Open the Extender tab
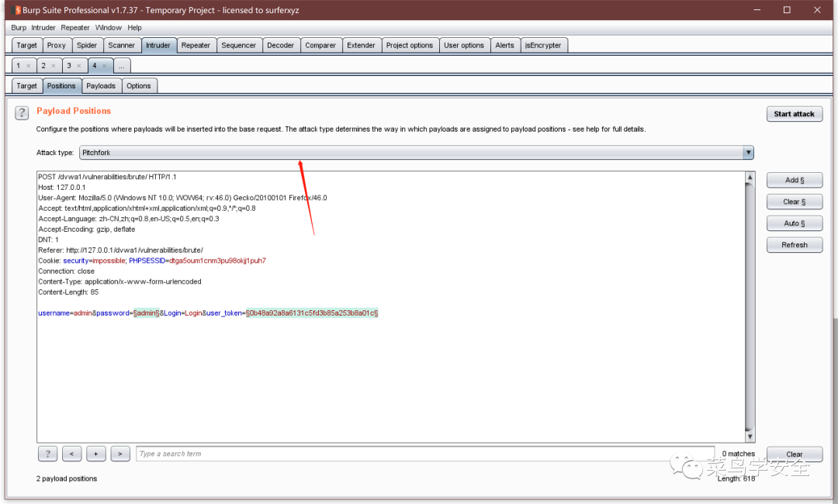This screenshot has height=504, width=838. tap(362, 46)
